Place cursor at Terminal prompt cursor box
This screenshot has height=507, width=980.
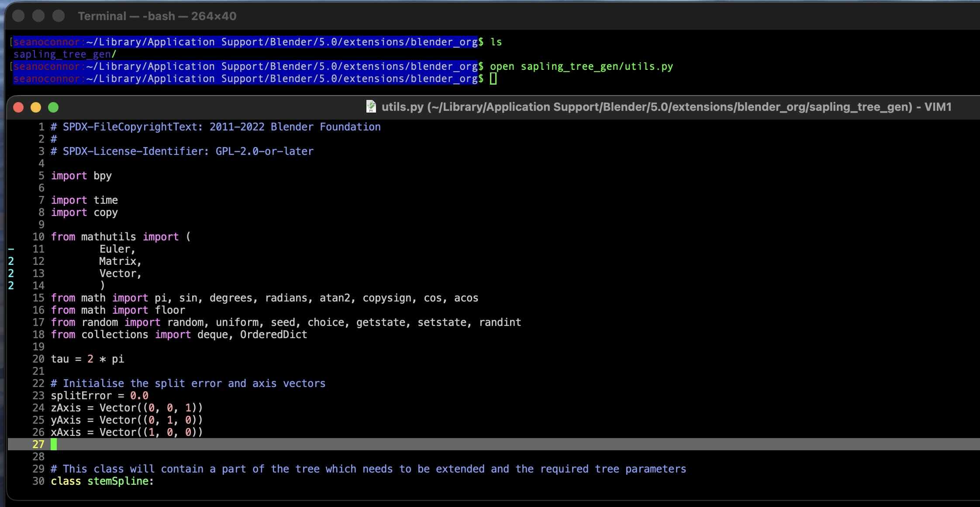[493, 79]
